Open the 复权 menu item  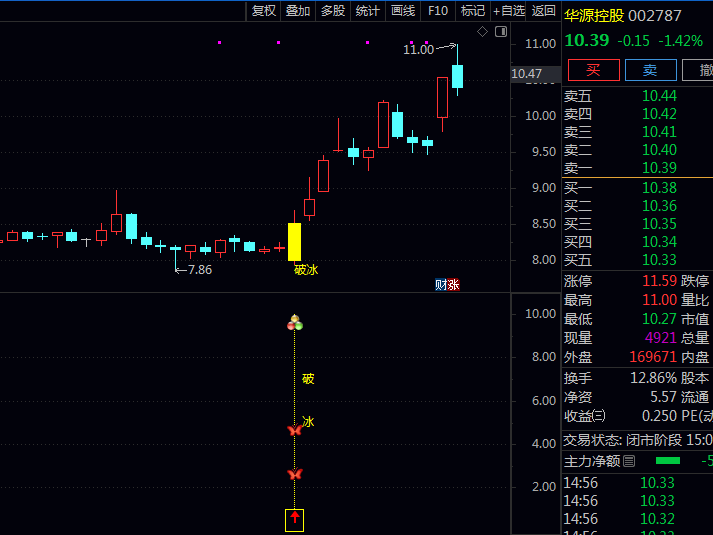coord(264,10)
